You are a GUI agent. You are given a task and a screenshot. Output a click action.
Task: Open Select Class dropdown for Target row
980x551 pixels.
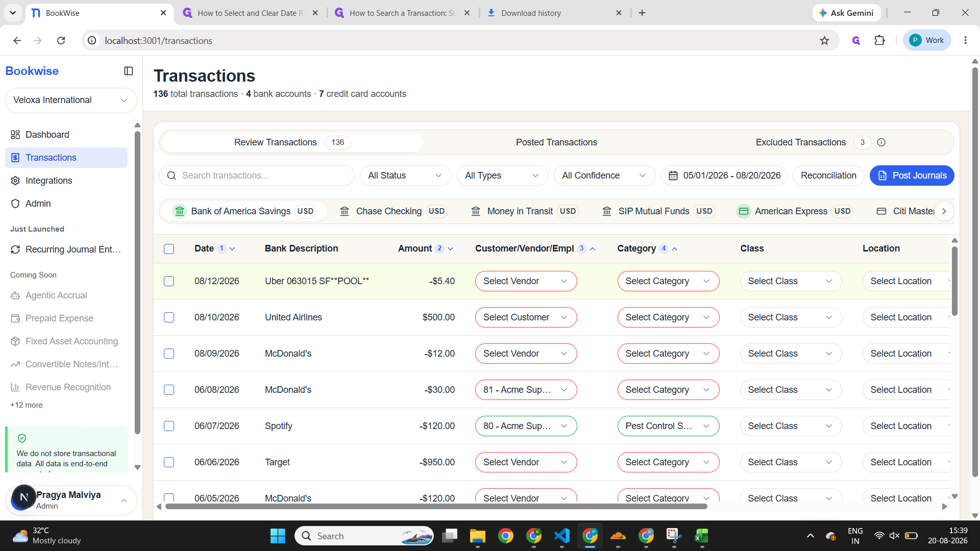[791, 462]
